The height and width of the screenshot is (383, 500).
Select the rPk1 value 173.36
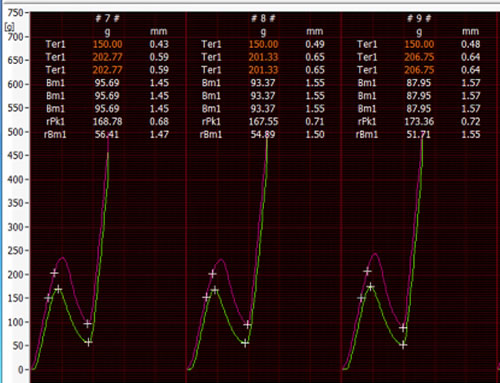tap(419, 121)
